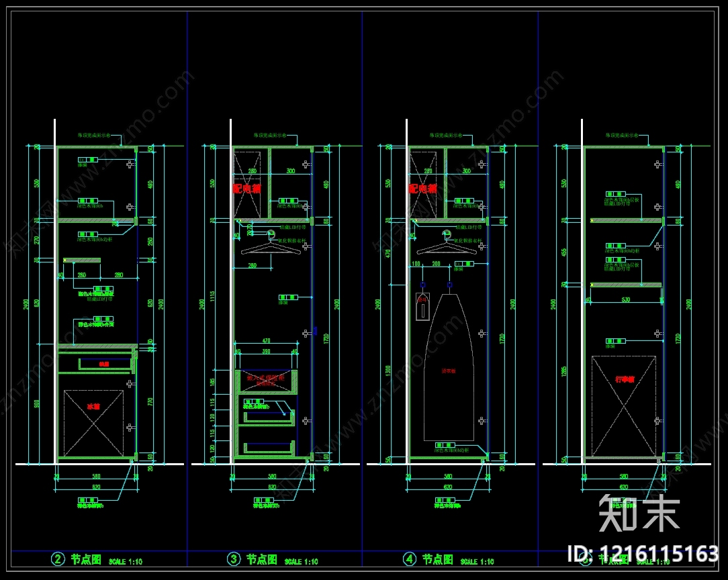728x580 pixels.
Task: Select the clothes hanger drawing in detail 4
Action: pyautogui.click(x=447, y=244)
